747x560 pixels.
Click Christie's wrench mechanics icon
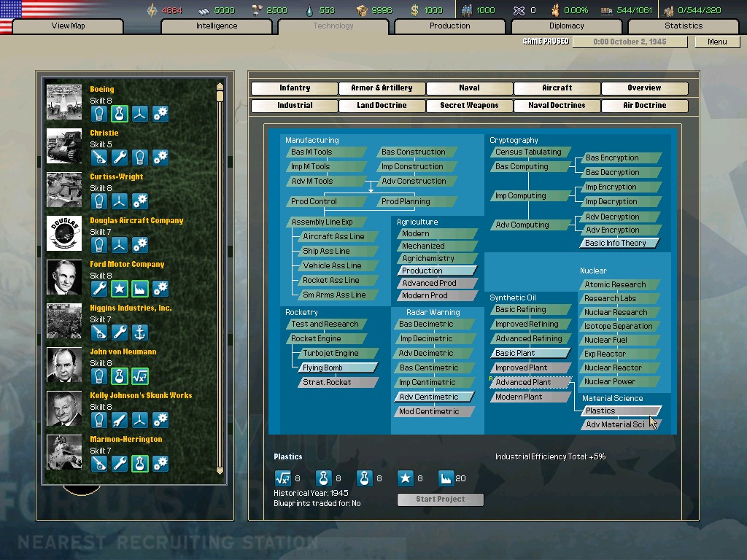120,157
